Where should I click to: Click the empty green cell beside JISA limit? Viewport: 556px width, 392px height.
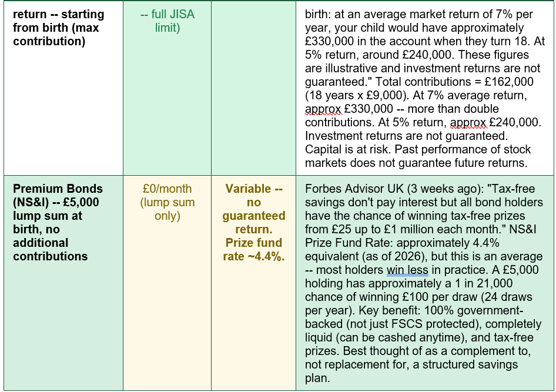(253, 88)
